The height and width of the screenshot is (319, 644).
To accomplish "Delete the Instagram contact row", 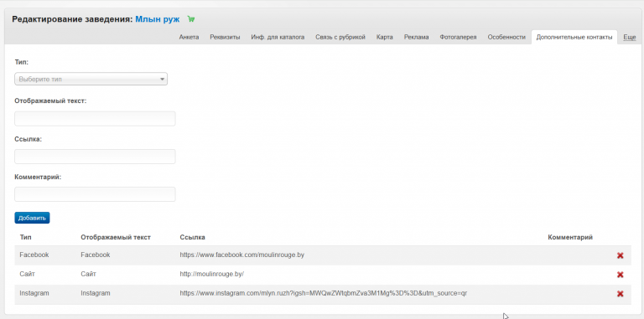I will [621, 294].
